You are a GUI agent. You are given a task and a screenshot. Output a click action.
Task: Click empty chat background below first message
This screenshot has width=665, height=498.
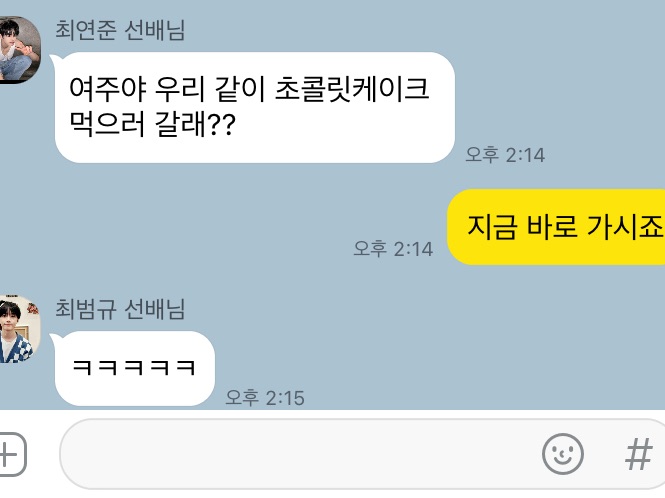pyautogui.click(x=212, y=221)
